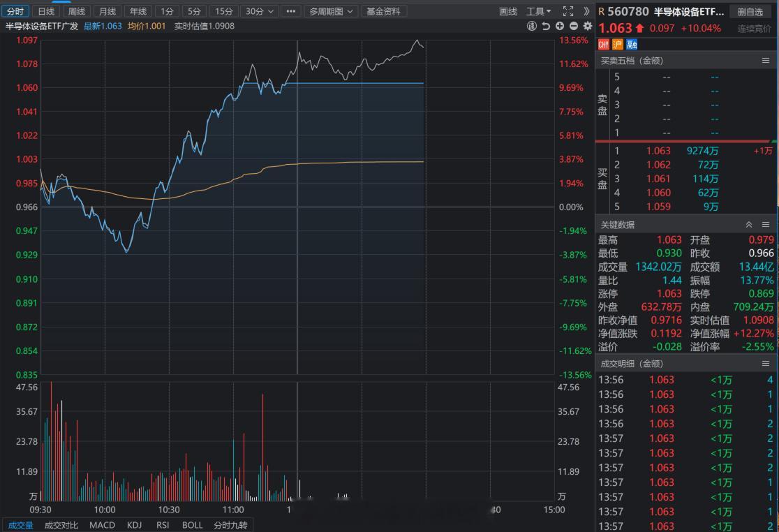Click the minus zoom-out icon

[x=573, y=27]
